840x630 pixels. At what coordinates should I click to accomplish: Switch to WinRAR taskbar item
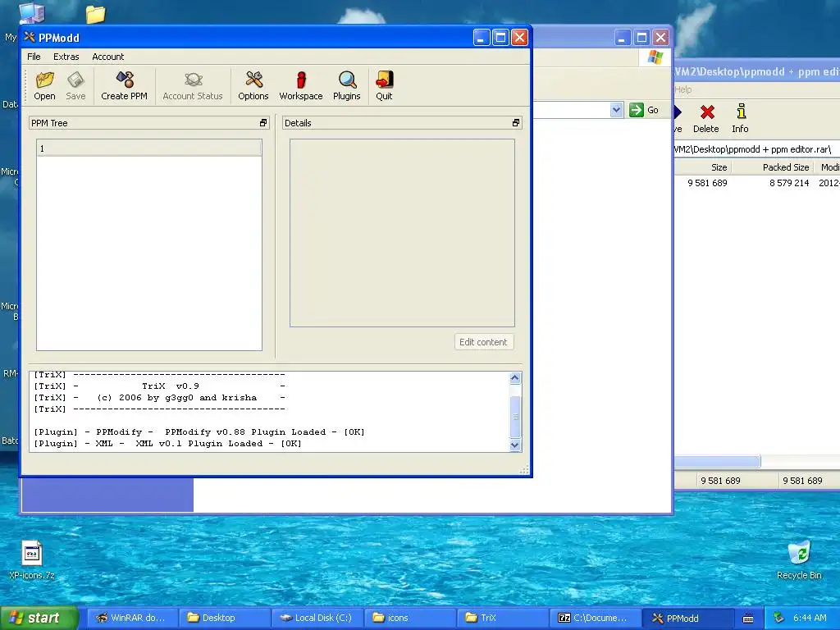(x=130, y=618)
